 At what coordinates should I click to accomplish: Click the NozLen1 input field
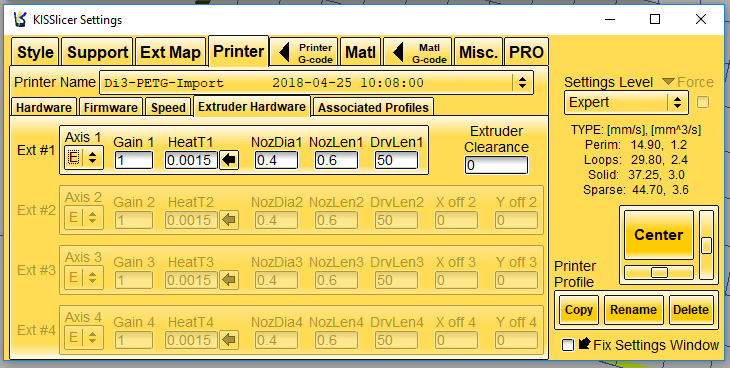coord(337,160)
